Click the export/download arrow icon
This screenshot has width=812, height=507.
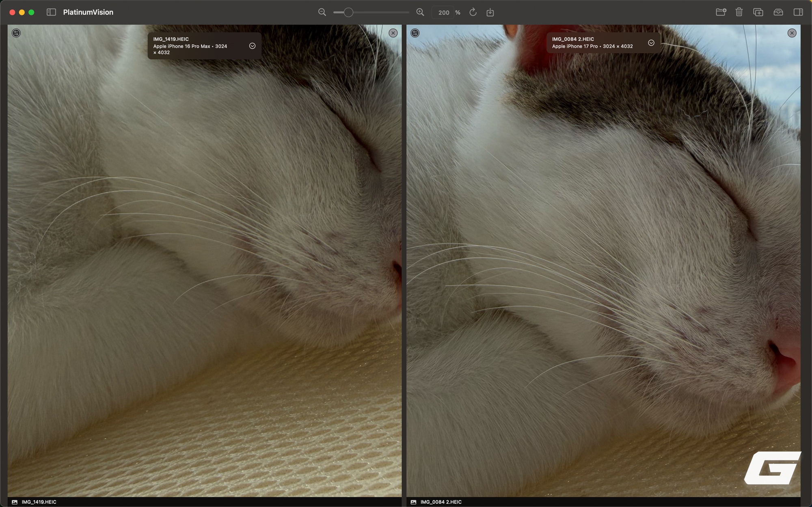click(490, 12)
